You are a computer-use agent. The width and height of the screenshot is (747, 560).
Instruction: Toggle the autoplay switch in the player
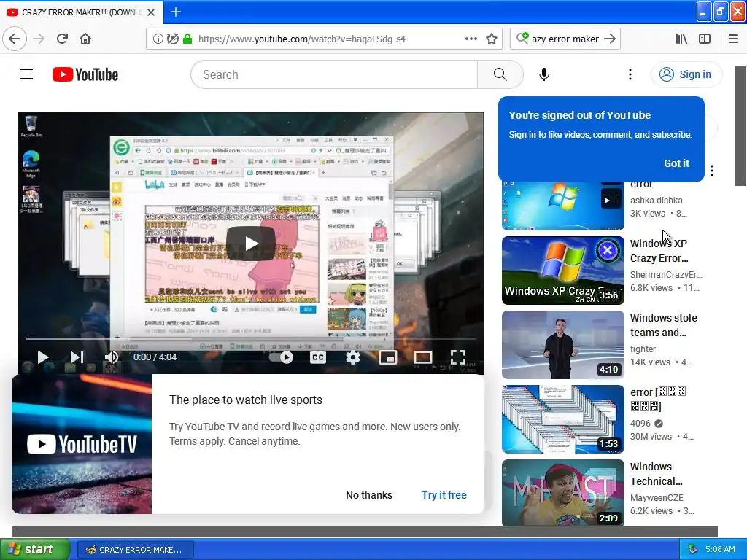point(281,357)
